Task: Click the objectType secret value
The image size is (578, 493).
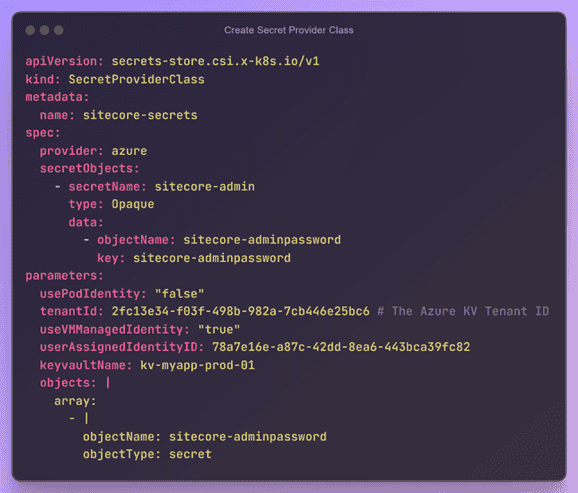Action: pos(190,454)
